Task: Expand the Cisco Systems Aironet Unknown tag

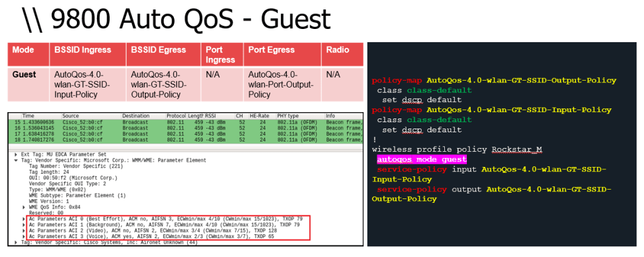Action: (16, 242)
